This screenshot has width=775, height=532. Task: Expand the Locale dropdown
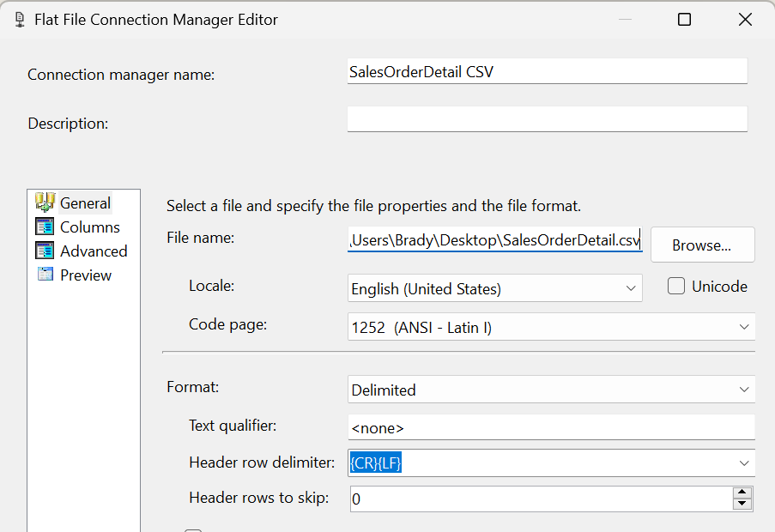tap(631, 288)
